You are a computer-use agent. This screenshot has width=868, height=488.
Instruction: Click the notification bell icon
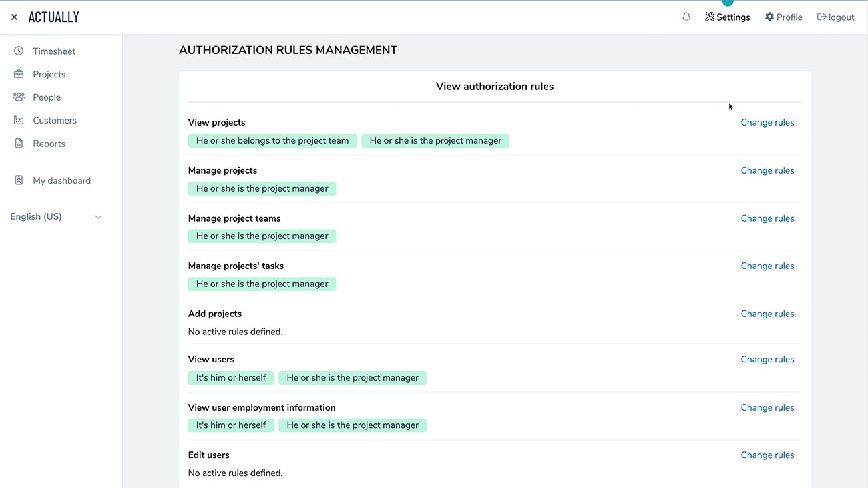coord(686,16)
